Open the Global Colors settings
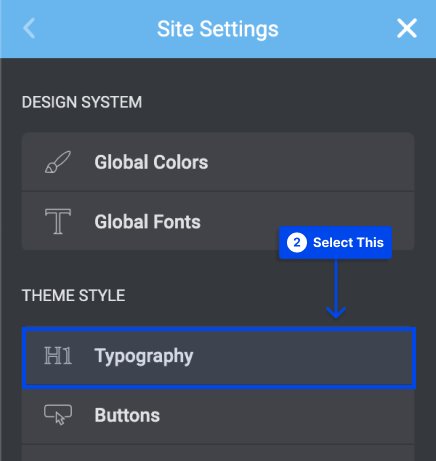Viewport: 436px width, 461px height. [x=218, y=162]
